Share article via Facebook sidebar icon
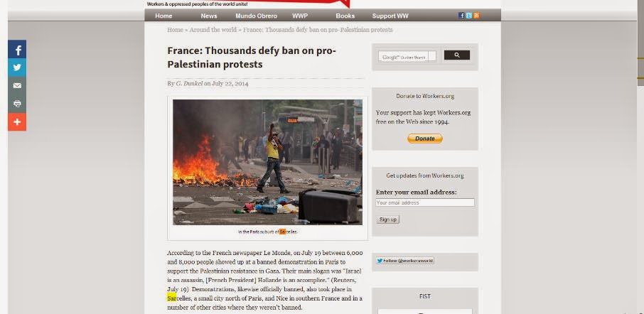This screenshot has height=314, width=644. (x=17, y=50)
